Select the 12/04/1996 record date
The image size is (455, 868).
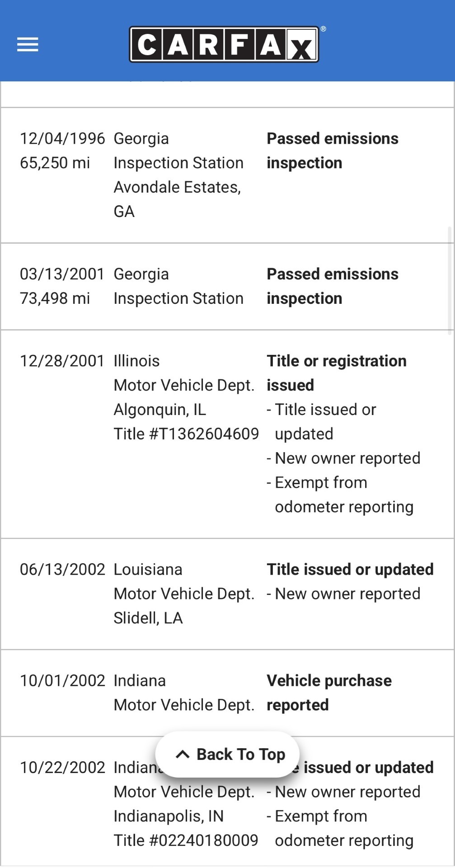62,138
